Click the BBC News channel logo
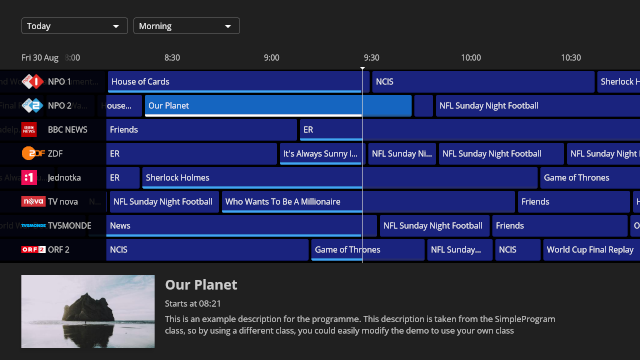 coord(29,130)
